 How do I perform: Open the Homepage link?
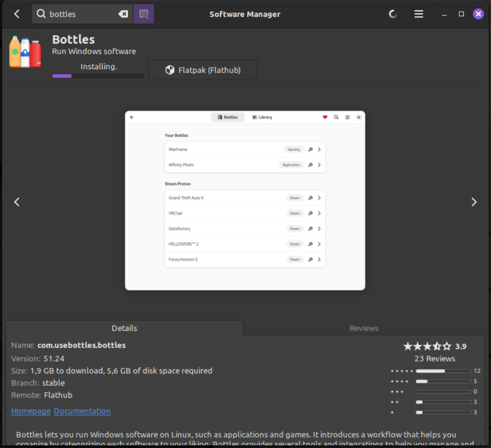click(31, 411)
